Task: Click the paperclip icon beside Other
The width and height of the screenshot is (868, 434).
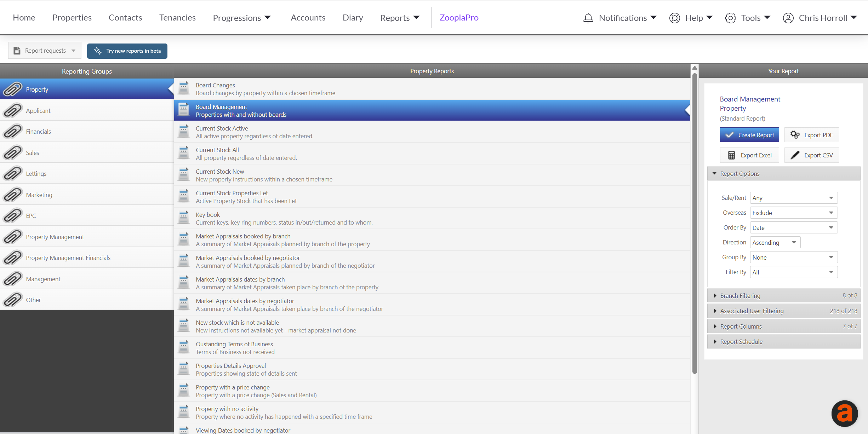Action: pos(13,300)
